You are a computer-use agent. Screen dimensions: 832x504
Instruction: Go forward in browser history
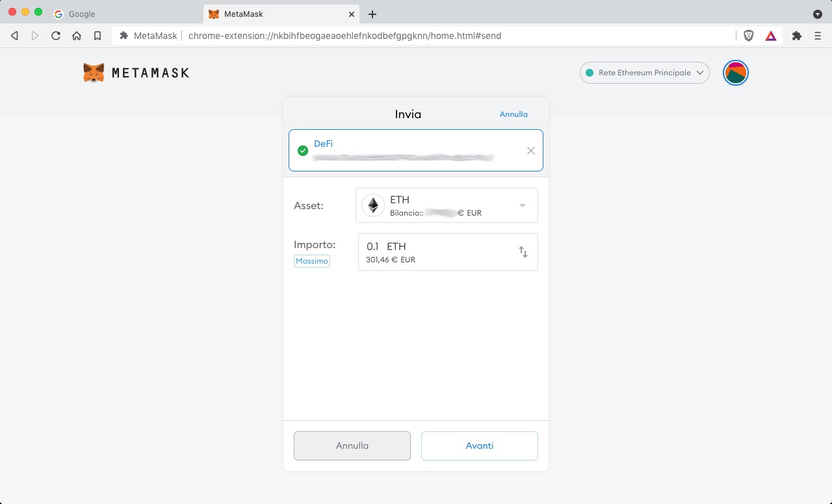tap(35, 36)
